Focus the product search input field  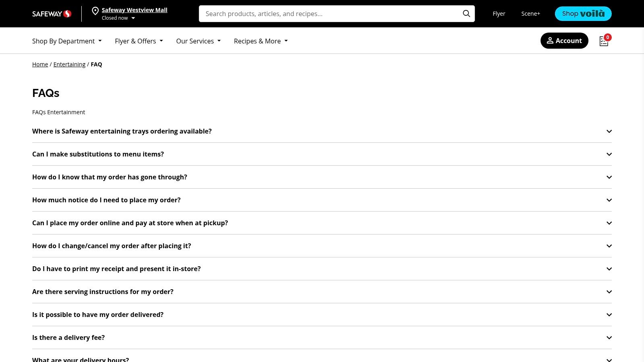point(330,14)
